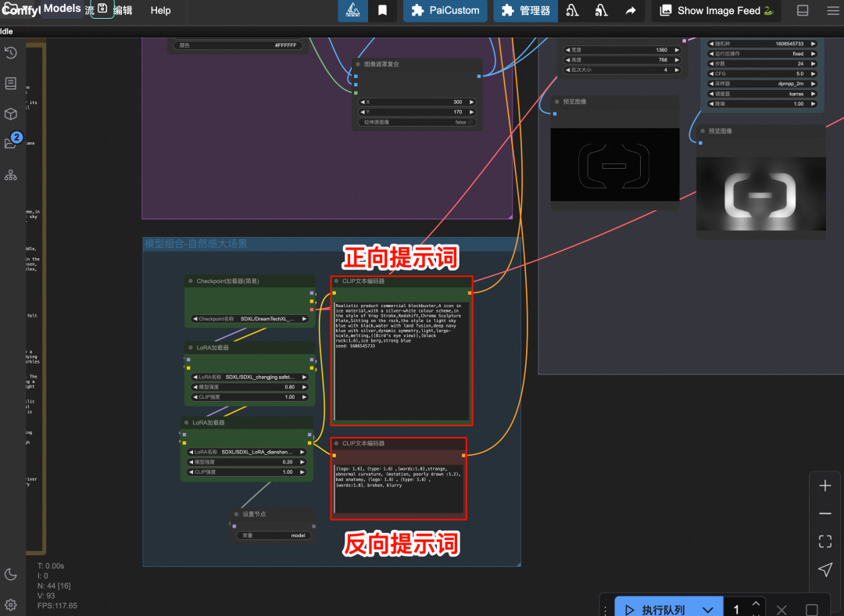Open the Checkpoint名称 model selector
This screenshot has height=616, width=844.
pyautogui.click(x=250, y=319)
